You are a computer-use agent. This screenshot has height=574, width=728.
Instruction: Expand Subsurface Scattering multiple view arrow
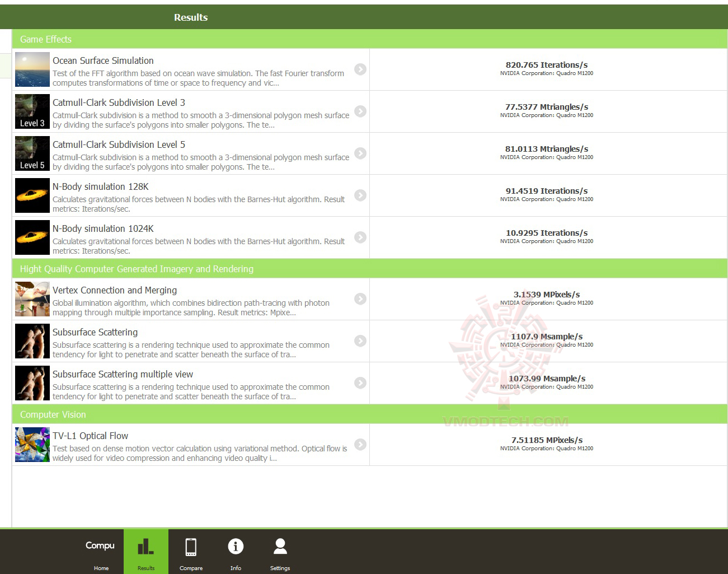coord(360,383)
